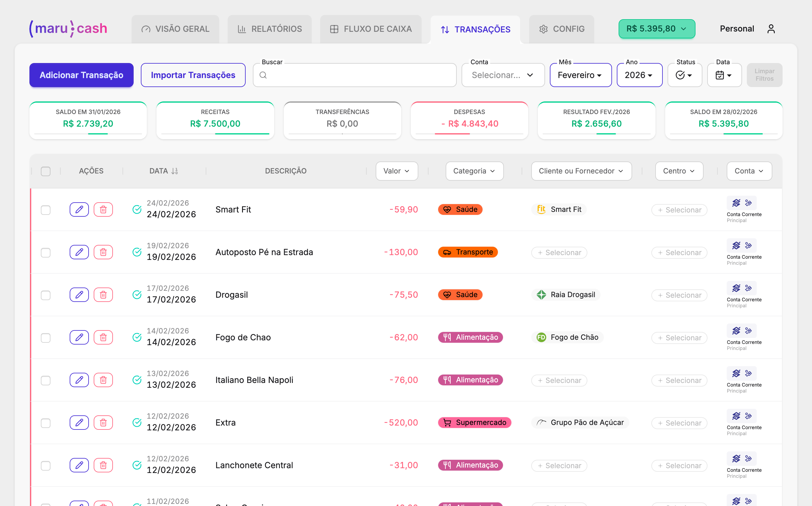Check the select-all checkbox in the table header

tap(46, 171)
